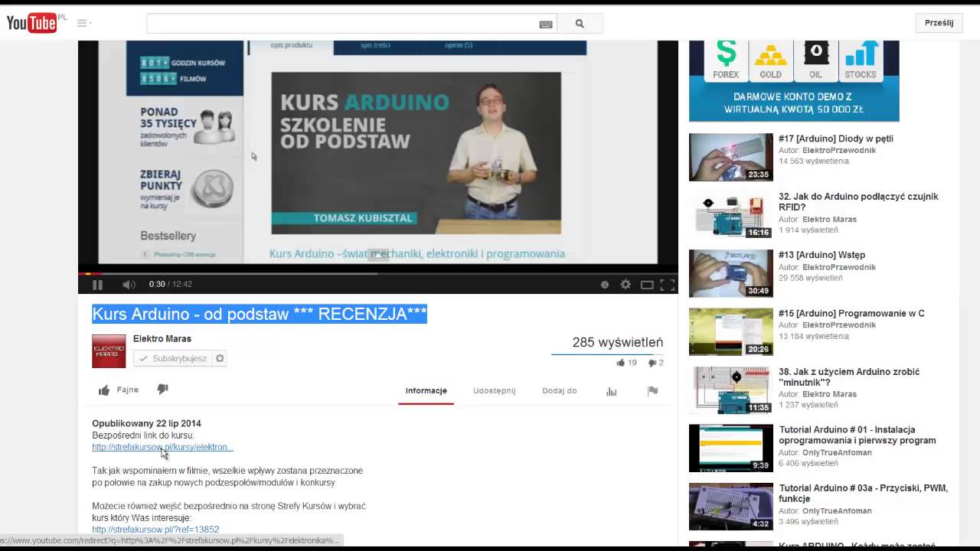Click the magnifier search button
This screenshot has width=980, height=551.
[580, 23]
